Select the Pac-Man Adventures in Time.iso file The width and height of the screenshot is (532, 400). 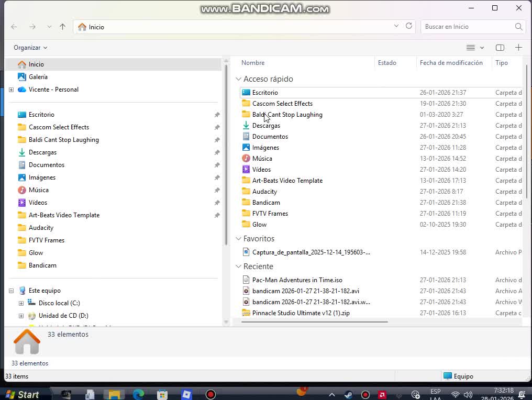pos(297,280)
